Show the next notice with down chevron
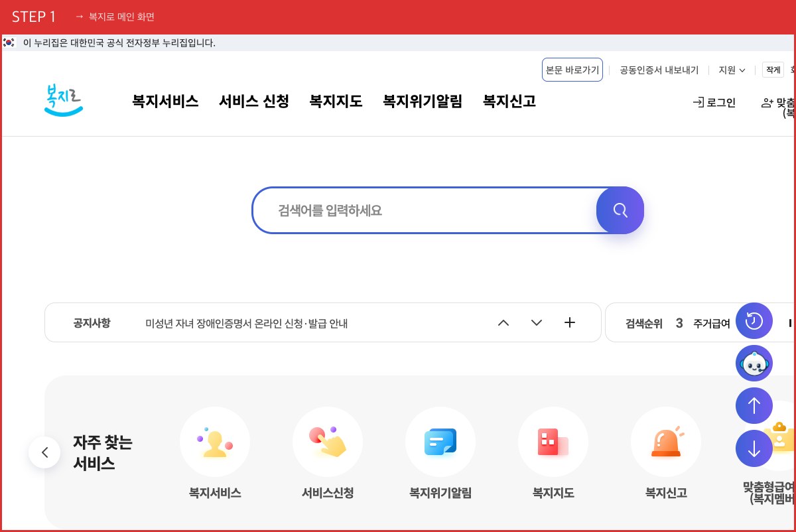This screenshot has height=532, width=796. (x=537, y=323)
